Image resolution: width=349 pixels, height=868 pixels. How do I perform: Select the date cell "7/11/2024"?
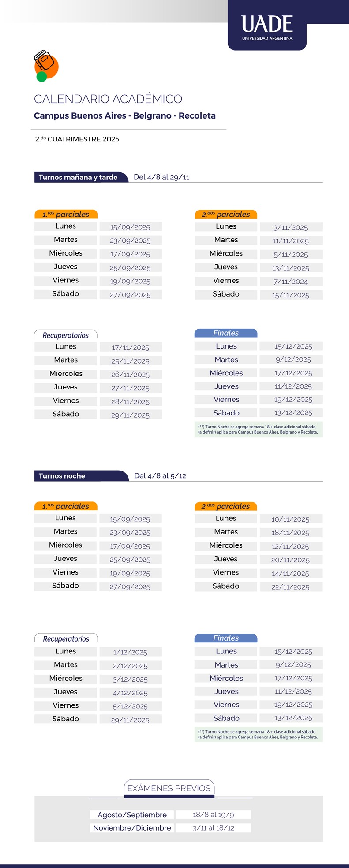pos(291,282)
